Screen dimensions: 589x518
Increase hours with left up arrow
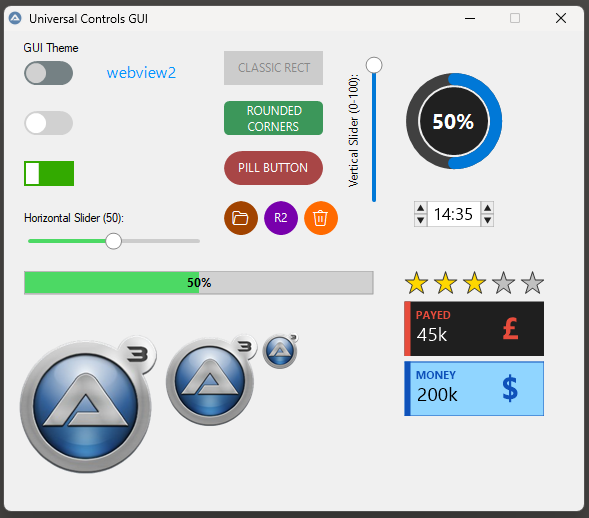coord(421,208)
